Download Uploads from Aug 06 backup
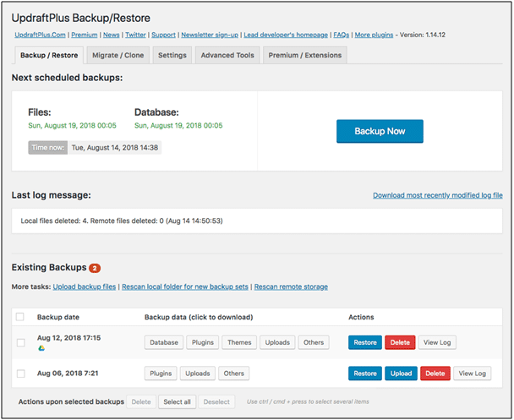 pos(198,374)
